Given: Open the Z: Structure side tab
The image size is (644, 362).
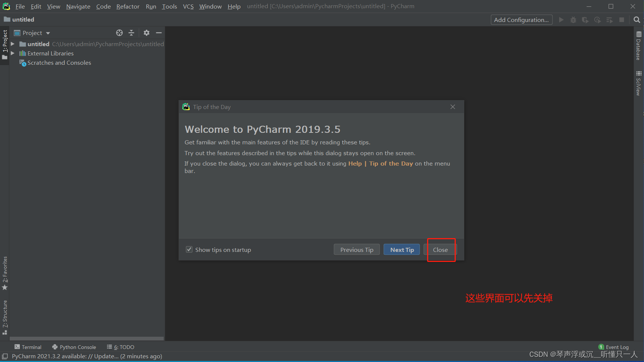Looking at the screenshot, I should (5, 317).
